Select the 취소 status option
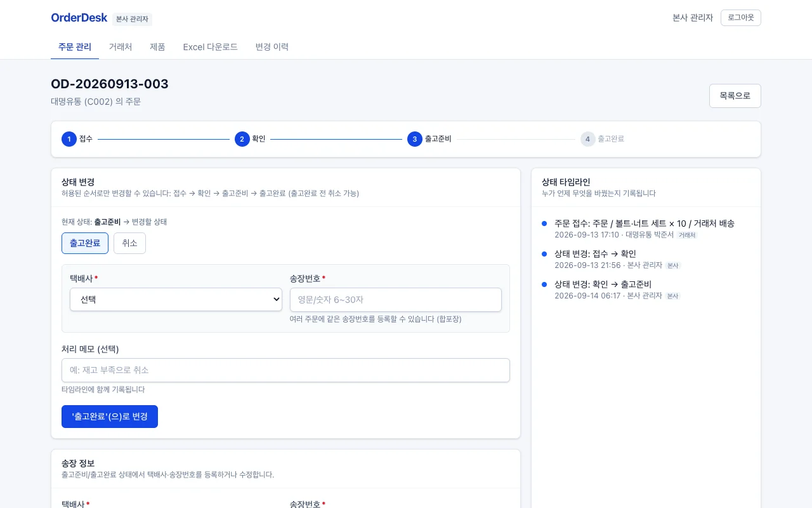Viewport: 812px width, 508px height. (129, 243)
